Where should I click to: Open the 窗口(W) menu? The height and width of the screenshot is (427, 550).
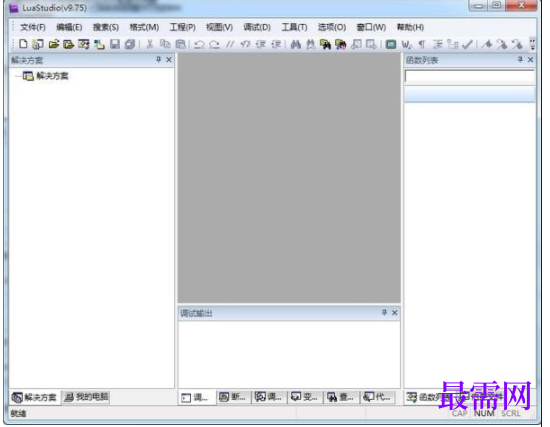(371, 27)
